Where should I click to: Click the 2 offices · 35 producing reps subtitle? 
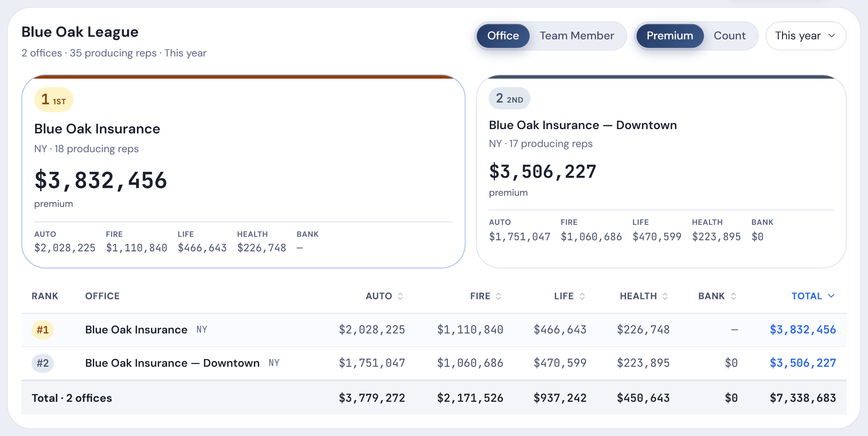point(114,53)
